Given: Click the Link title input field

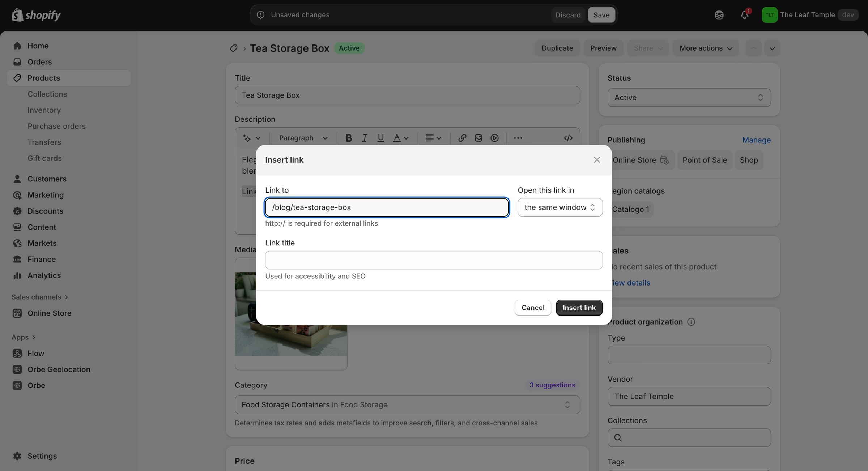Looking at the screenshot, I should (x=433, y=260).
